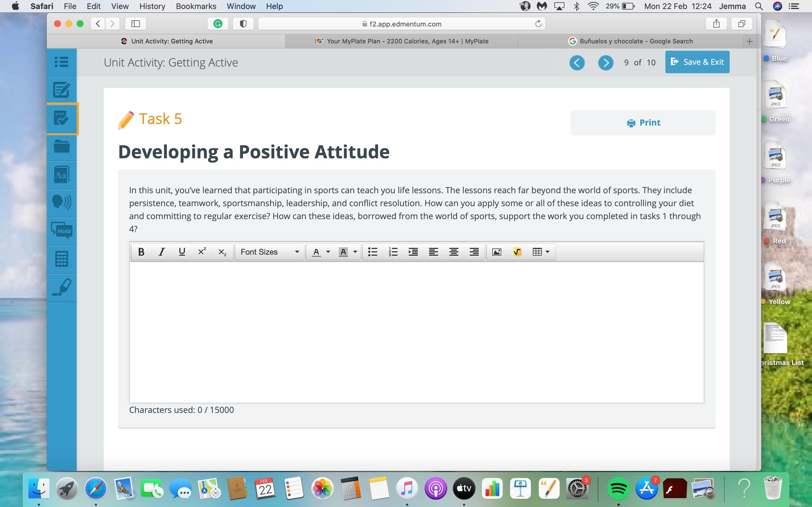The image size is (812, 507).
Task: Open text color dropdown arrow
Action: point(328,252)
